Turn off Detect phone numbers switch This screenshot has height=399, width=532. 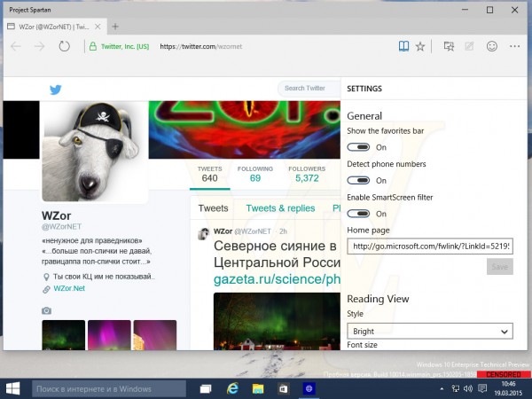(x=358, y=180)
